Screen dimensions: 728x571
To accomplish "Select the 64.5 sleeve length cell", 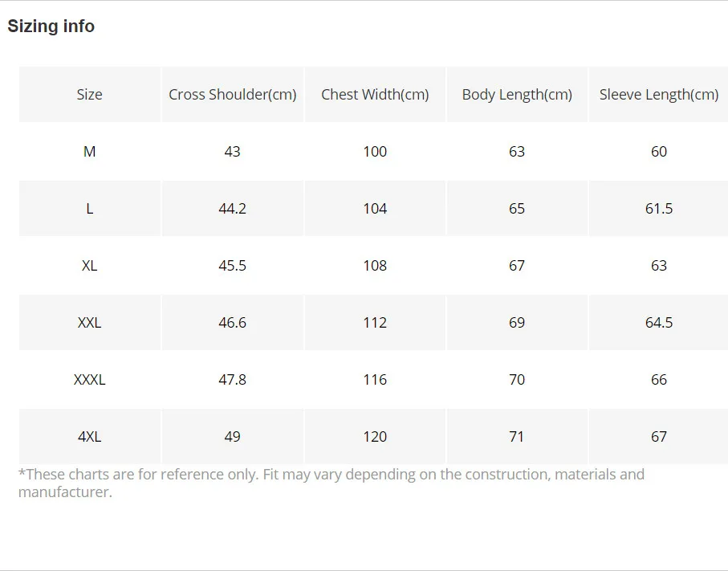I will 659,323.
